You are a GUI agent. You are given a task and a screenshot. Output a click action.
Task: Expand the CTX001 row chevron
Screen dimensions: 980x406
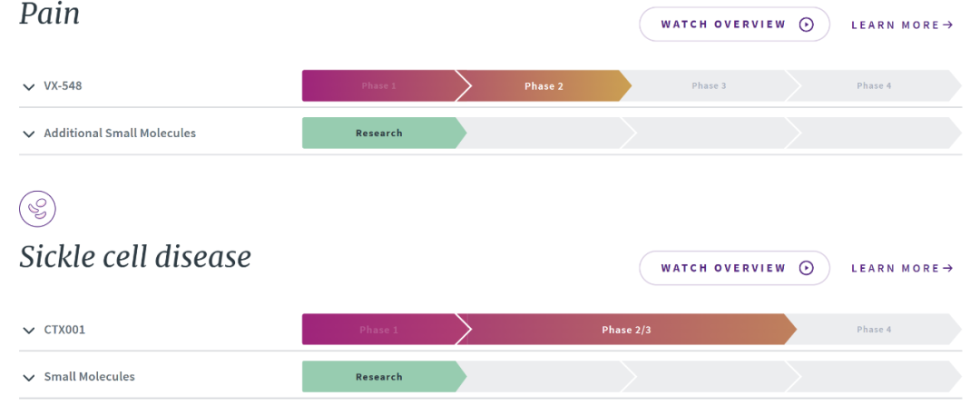pyautogui.click(x=28, y=330)
